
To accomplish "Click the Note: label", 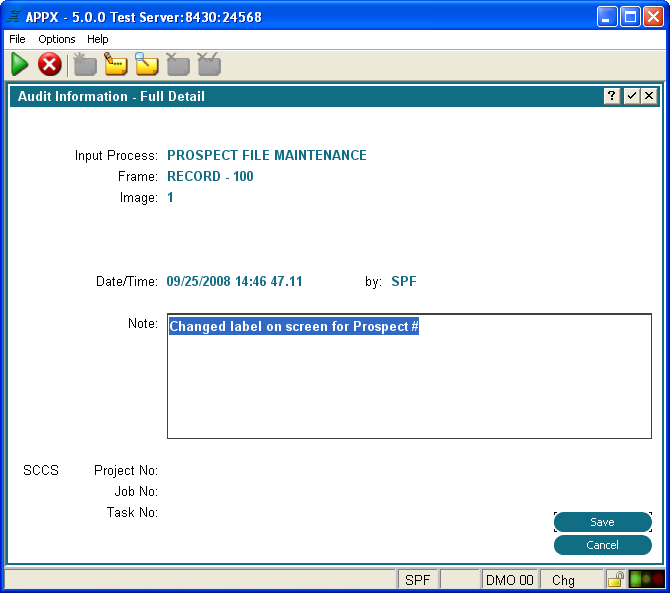I will (x=143, y=323).
